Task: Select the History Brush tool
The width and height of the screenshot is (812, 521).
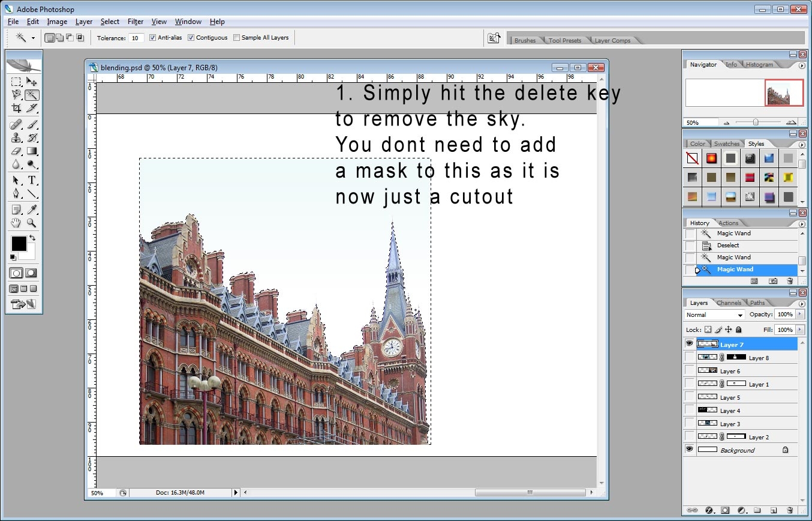Action: pos(32,138)
